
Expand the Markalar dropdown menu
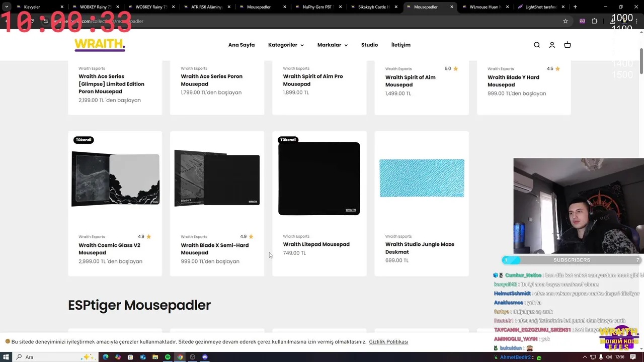(x=333, y=45)
